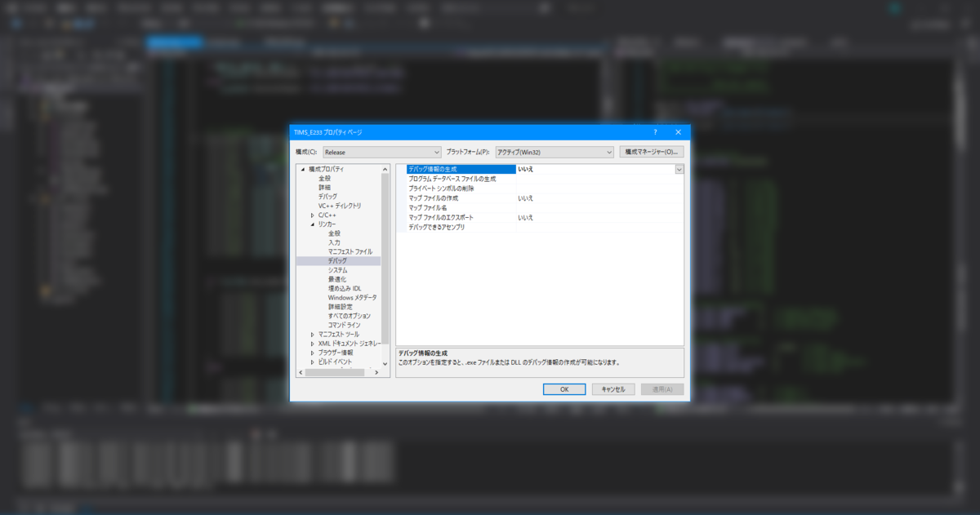Select the マニフェスト ツール tree label
Image resolution: width=980 pixels, height=515 pixels.
338,335
